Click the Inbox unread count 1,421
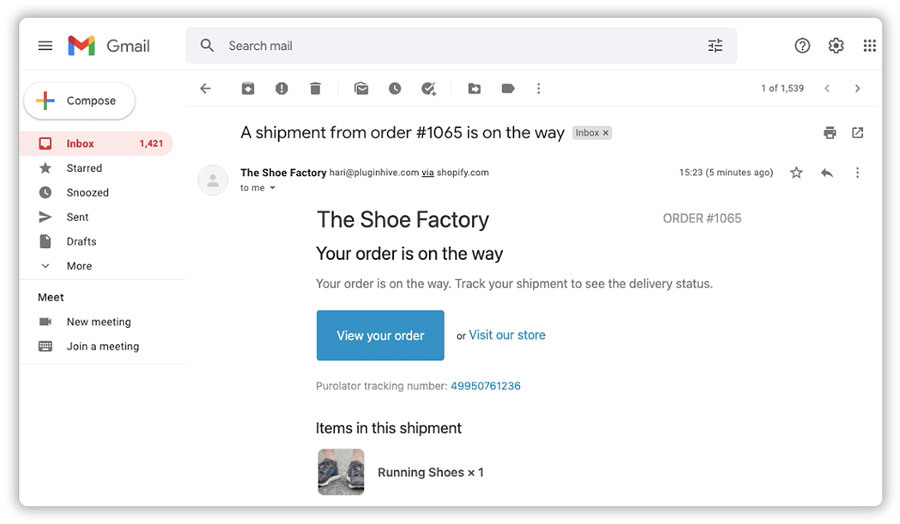Image resolution: width=900 pixels, height=524 pixels. click(151, 143)
